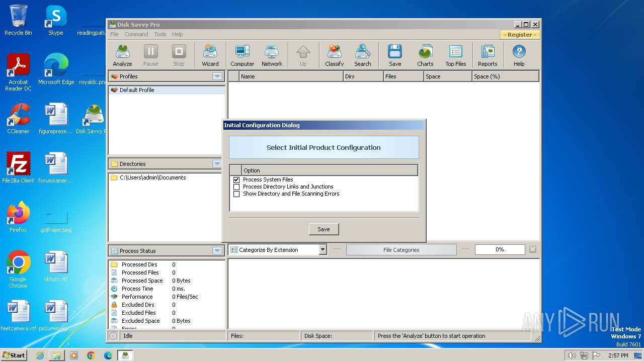Open feetcamera.rtf desktop file

(x=19, y=316)
